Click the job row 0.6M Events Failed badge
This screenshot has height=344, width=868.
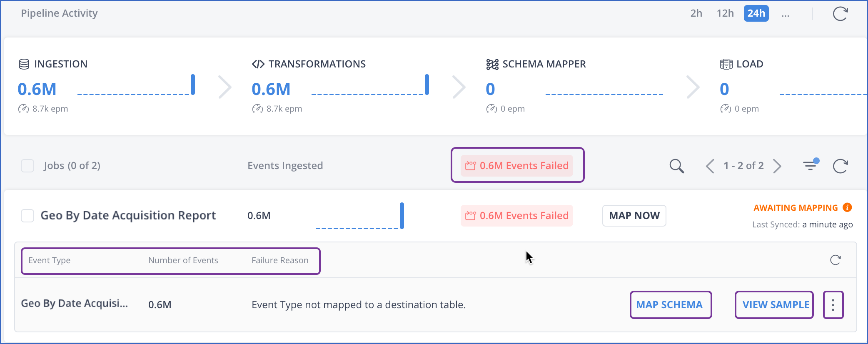coord(517,216)
